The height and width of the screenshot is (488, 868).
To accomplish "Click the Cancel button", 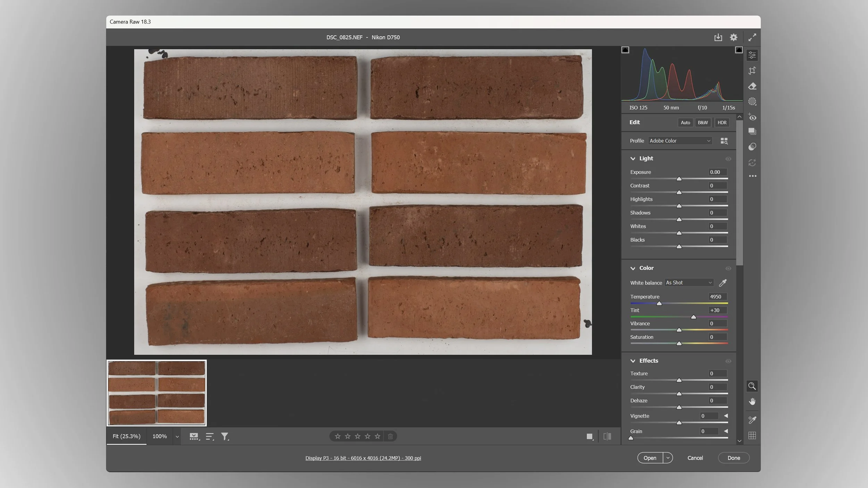I will point(695,458).
